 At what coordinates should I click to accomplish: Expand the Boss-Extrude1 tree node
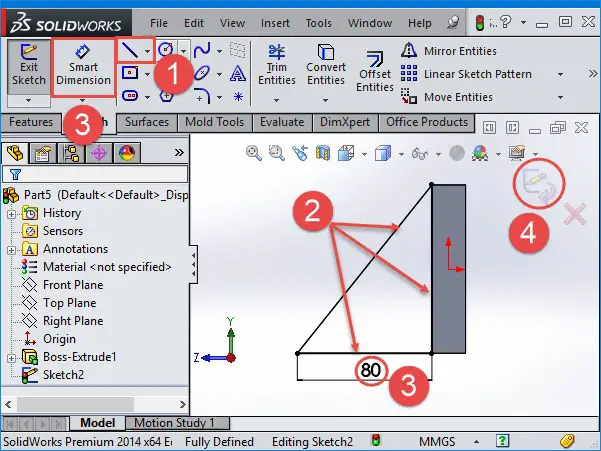point(11,358)
